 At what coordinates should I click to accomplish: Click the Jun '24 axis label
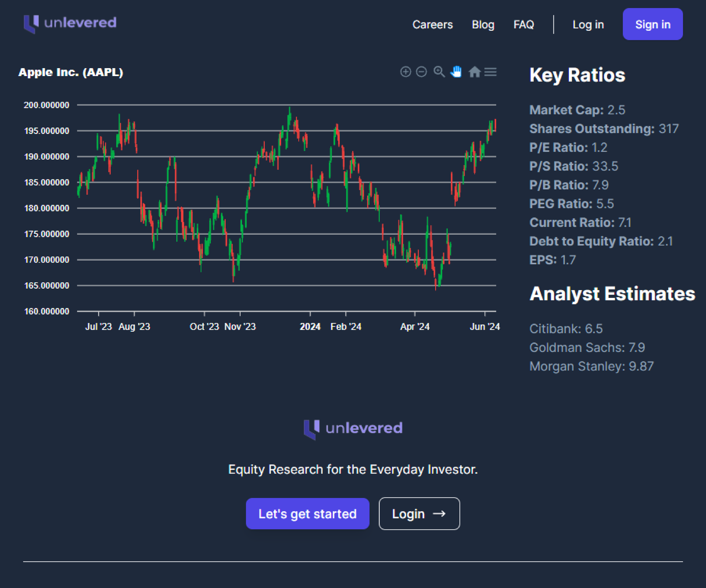484,326
